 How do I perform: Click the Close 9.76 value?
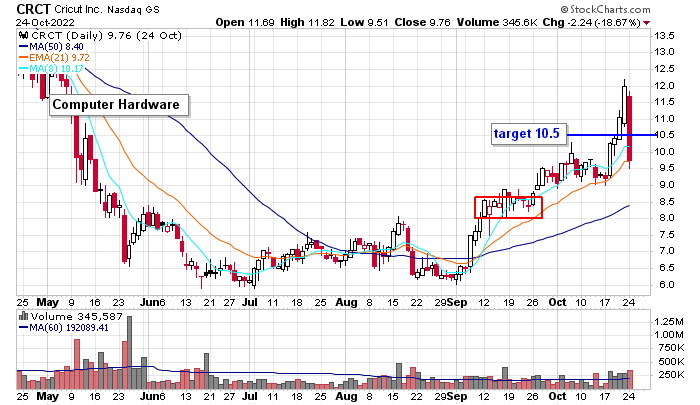tap(422, 22)
